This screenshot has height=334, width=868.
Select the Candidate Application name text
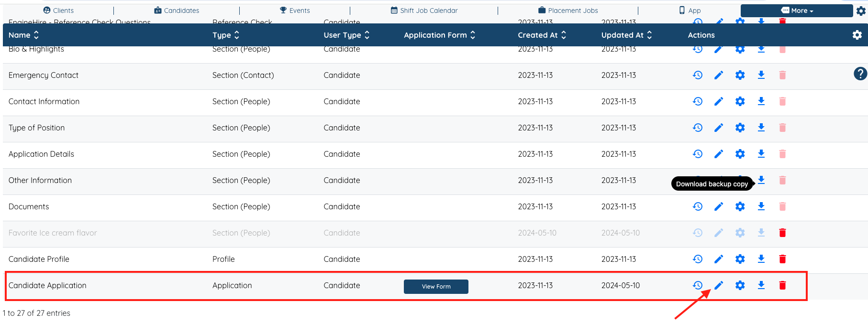(x=47, y=285)
